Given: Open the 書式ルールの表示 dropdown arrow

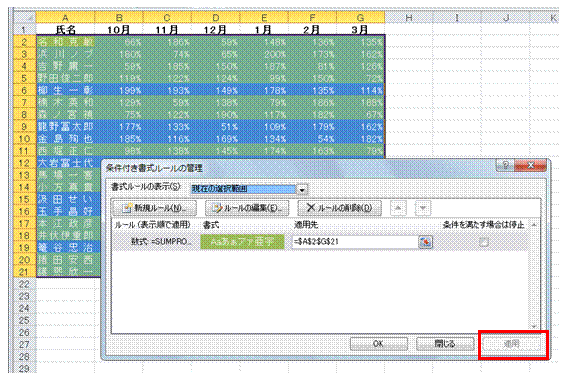Looking at the screenshot, I should (x=302, y=189).
